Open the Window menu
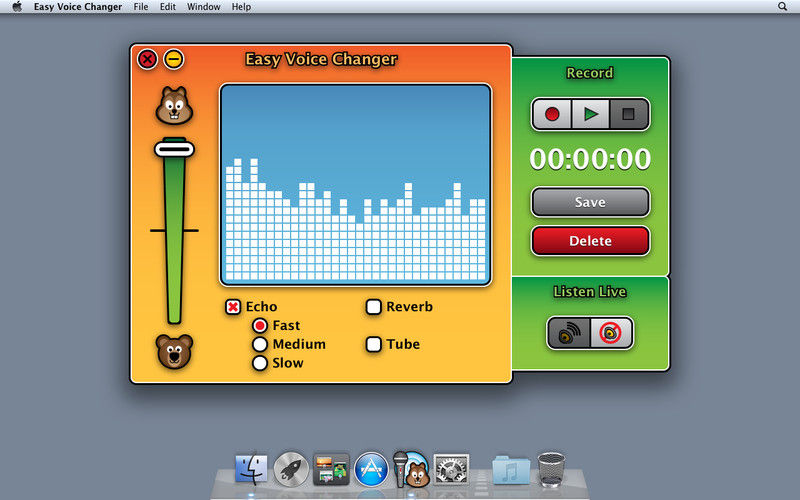Screen dimensions: 800x500 click(204, 7)
